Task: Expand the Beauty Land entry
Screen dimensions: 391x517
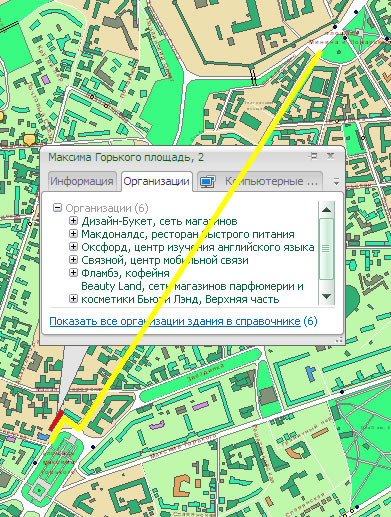Action: [x=73, y=299]
